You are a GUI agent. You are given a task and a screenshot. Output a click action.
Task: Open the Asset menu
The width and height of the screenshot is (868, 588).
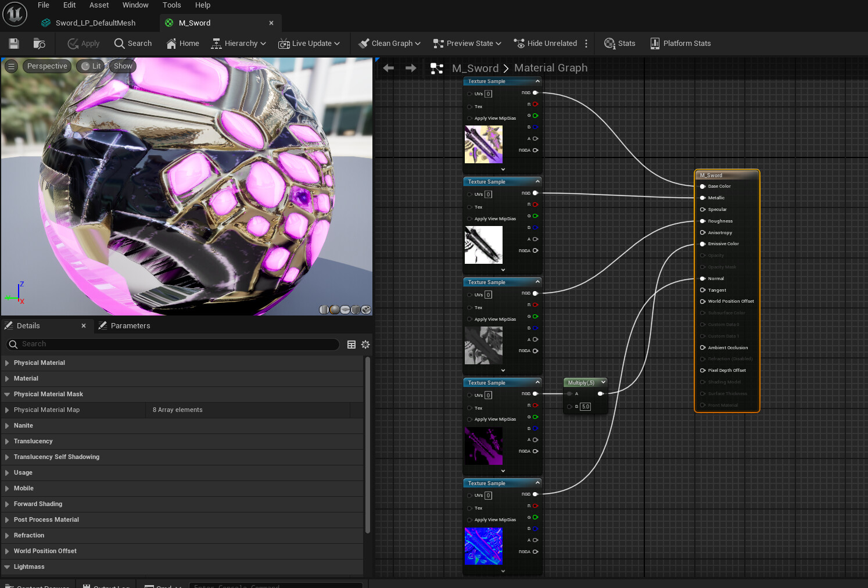[x=99, y=5]
